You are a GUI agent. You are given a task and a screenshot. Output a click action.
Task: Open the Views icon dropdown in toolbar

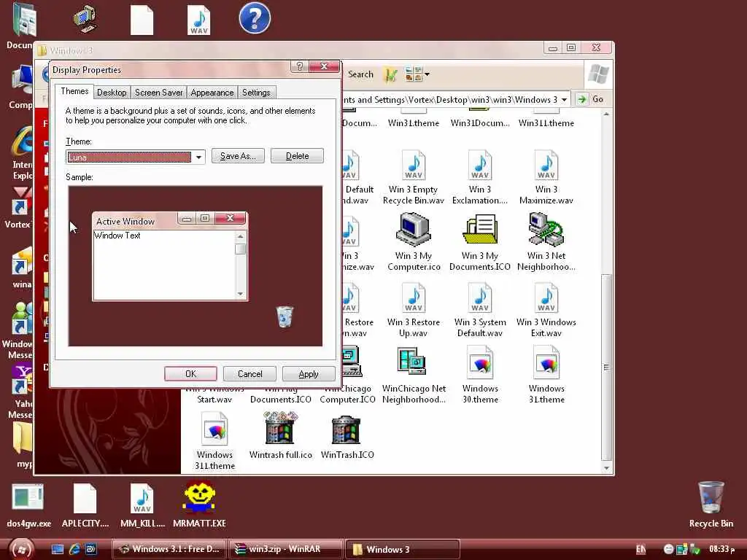pos(417,74)
